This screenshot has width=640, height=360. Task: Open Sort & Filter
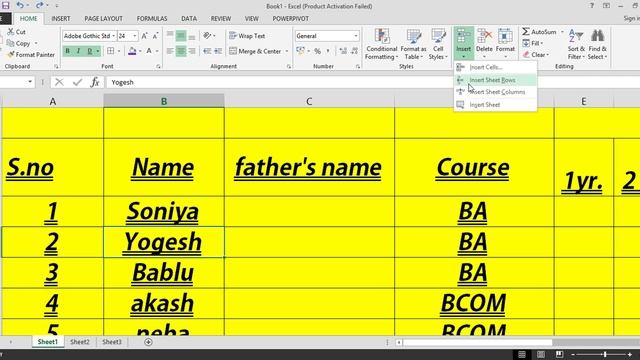click(576, 44)
